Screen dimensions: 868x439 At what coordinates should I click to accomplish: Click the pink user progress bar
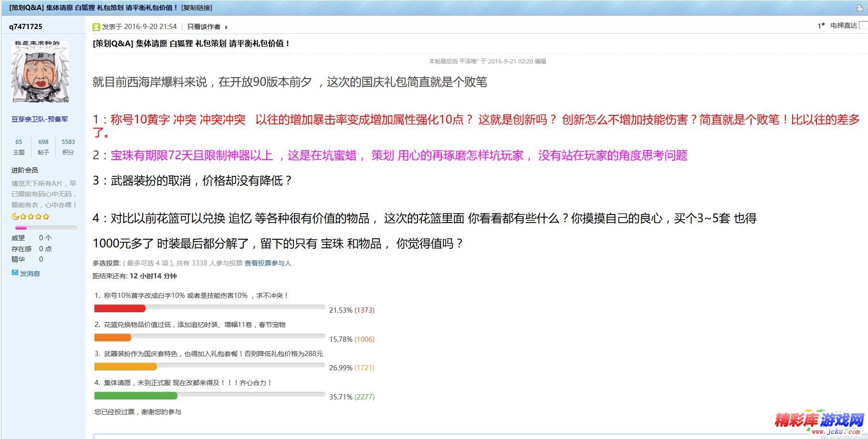[x=21, y=228]
